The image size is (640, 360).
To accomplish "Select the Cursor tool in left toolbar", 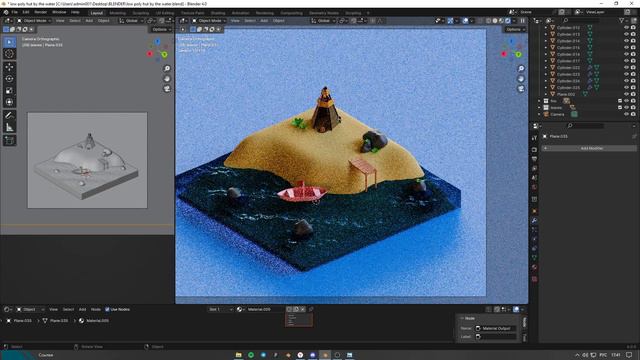I will point(9,54).
